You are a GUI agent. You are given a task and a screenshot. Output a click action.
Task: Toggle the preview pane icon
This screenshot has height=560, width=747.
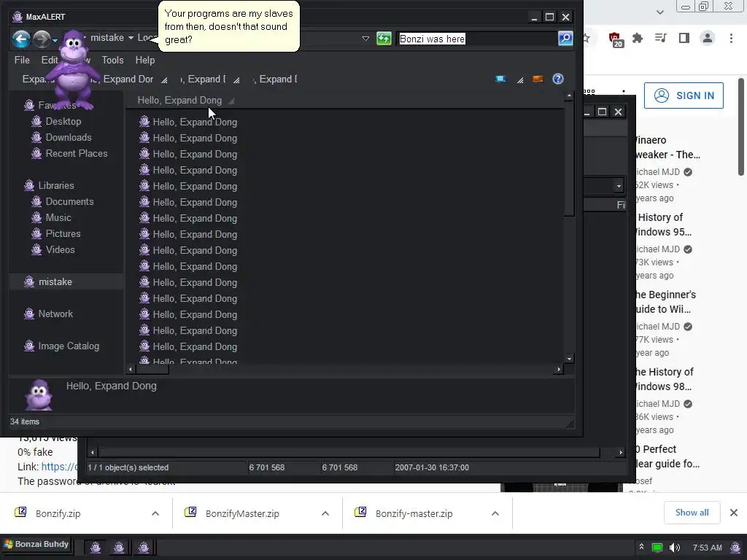click(x=538, y=79)
